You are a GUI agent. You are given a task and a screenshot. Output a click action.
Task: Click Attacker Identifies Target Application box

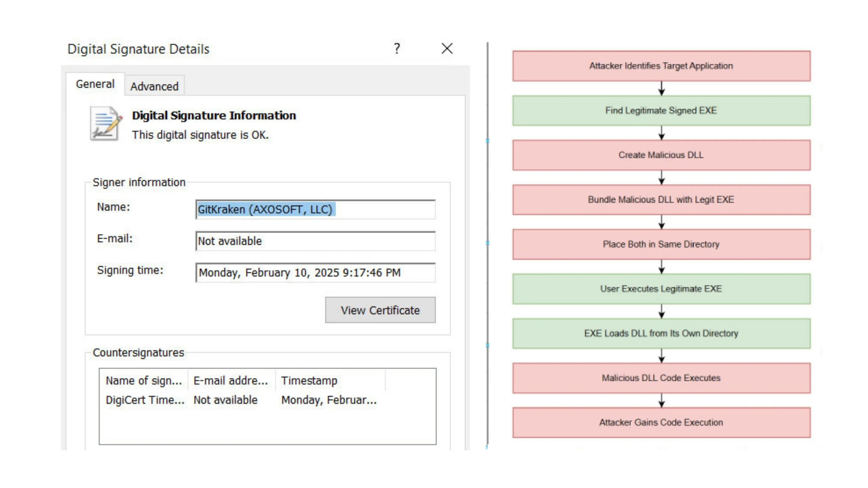(661, 66)
